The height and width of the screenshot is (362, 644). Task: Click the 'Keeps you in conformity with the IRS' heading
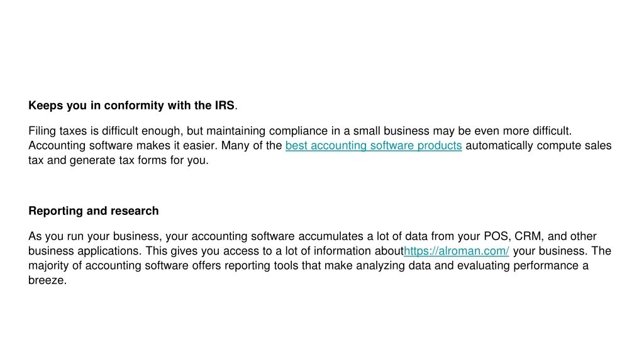[133, 106]
